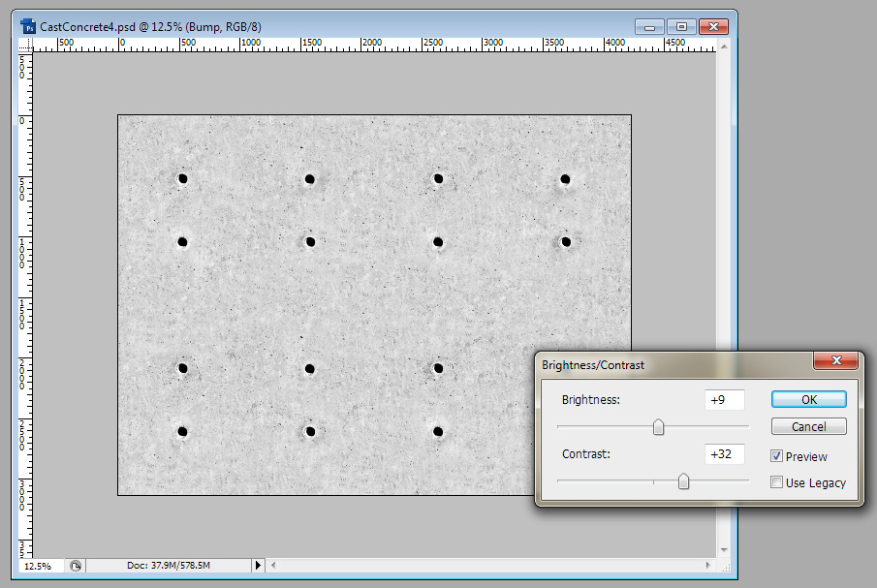877x588 pixels.
Task: Close the Brightness/Contrast dialog with X
Action: (834, 363)
